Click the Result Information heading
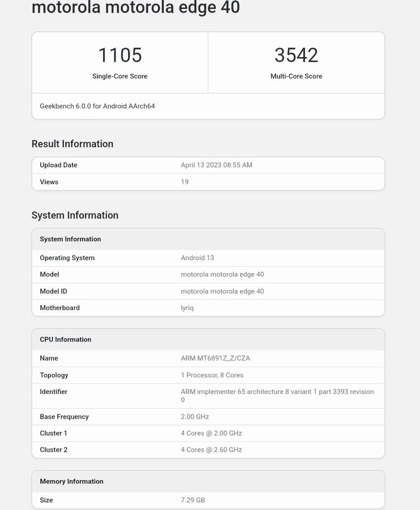The width and height of the screenshot is (420, 510). point(72,144)
